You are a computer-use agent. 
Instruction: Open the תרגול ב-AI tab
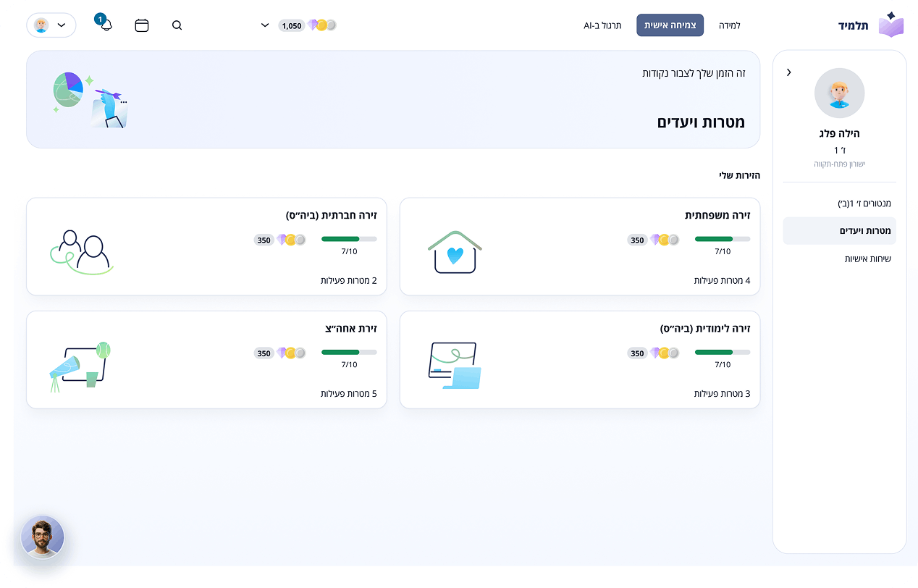tap(602, 25)
